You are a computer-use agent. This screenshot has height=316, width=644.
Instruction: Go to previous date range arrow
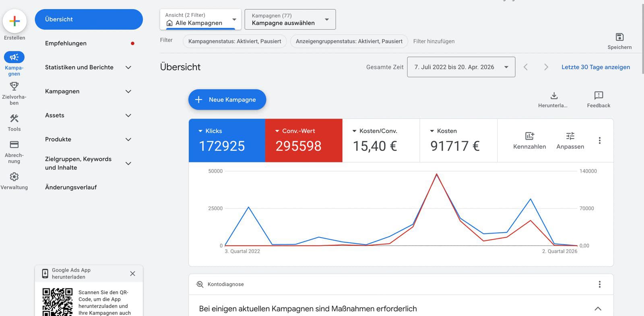(x=525, y=67)
